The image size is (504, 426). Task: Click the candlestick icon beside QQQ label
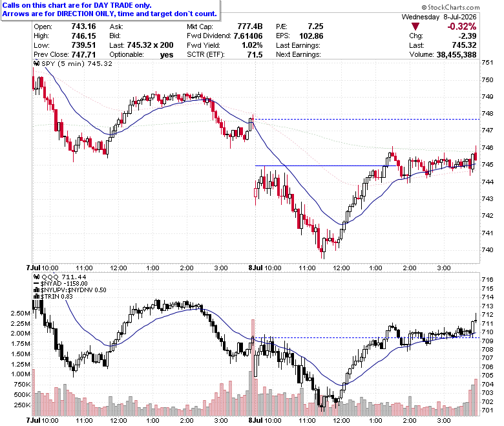click(37, 277)
